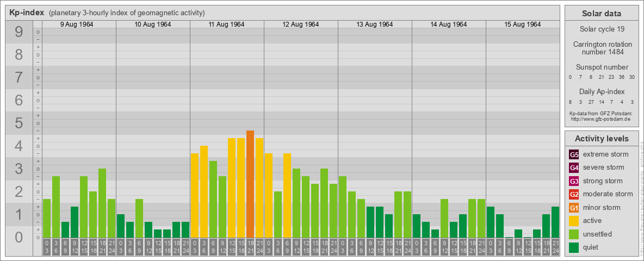Click sunspot number value 21
Viewport: 644px width, 261px height.
(x=601, y=77)
